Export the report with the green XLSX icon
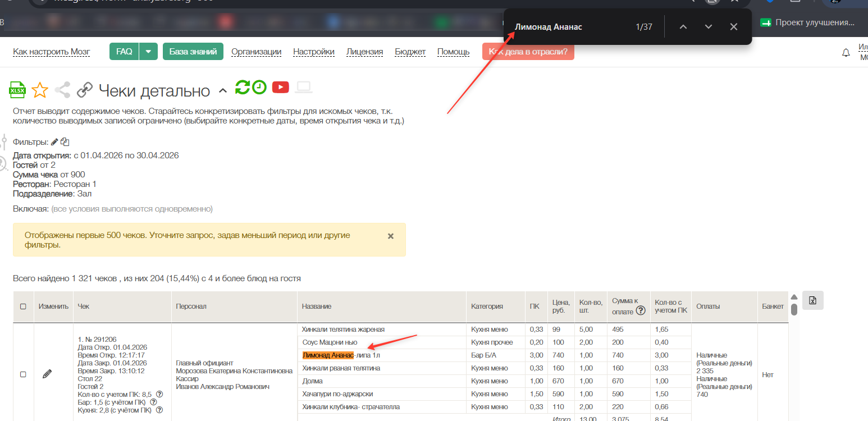This screenshot has height=421, width=868. click(x=17, y=89)
